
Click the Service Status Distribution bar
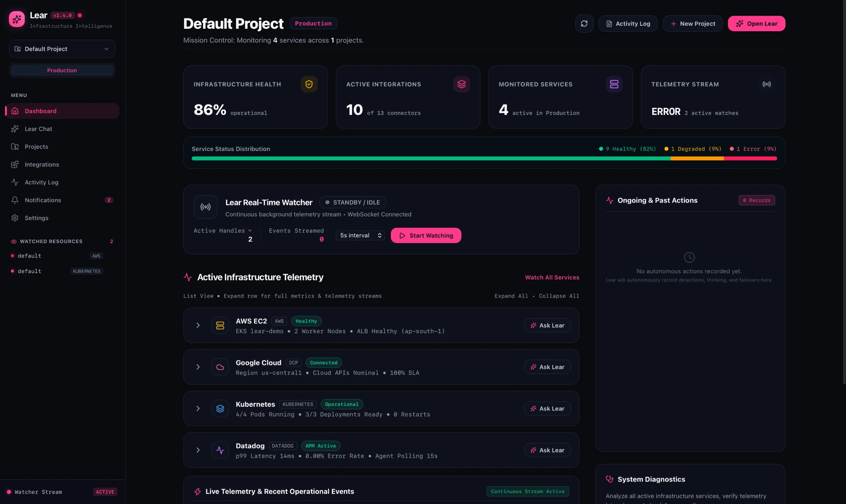484,159
